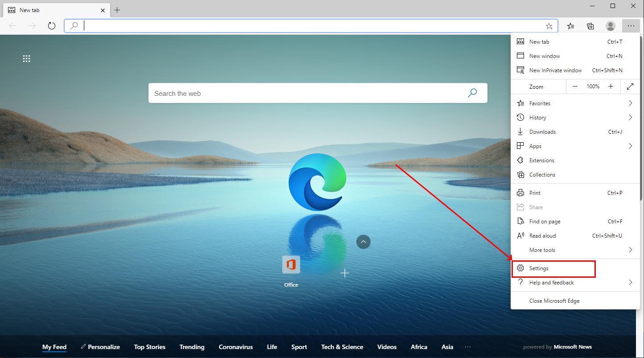This screenshot has height=358, width=644.
Task: Expand the Apps submenu
Action: [575, 146]
